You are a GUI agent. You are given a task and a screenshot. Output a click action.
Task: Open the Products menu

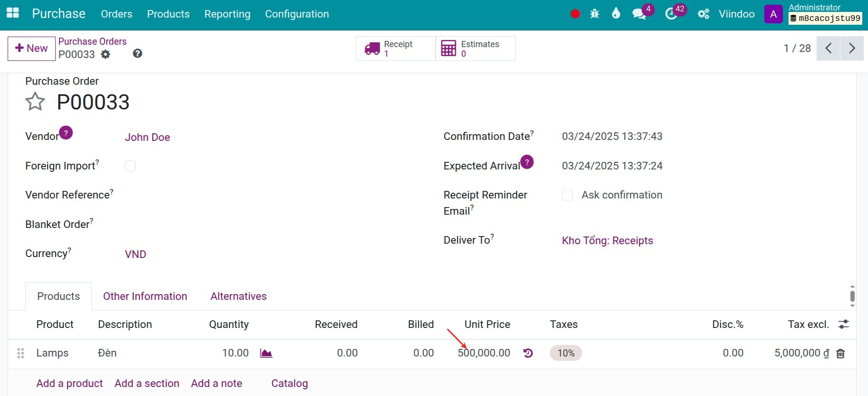point(168,14)
